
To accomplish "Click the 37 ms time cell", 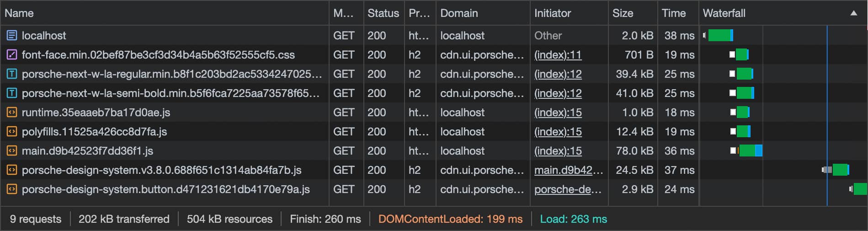I will tap(679, 170).
